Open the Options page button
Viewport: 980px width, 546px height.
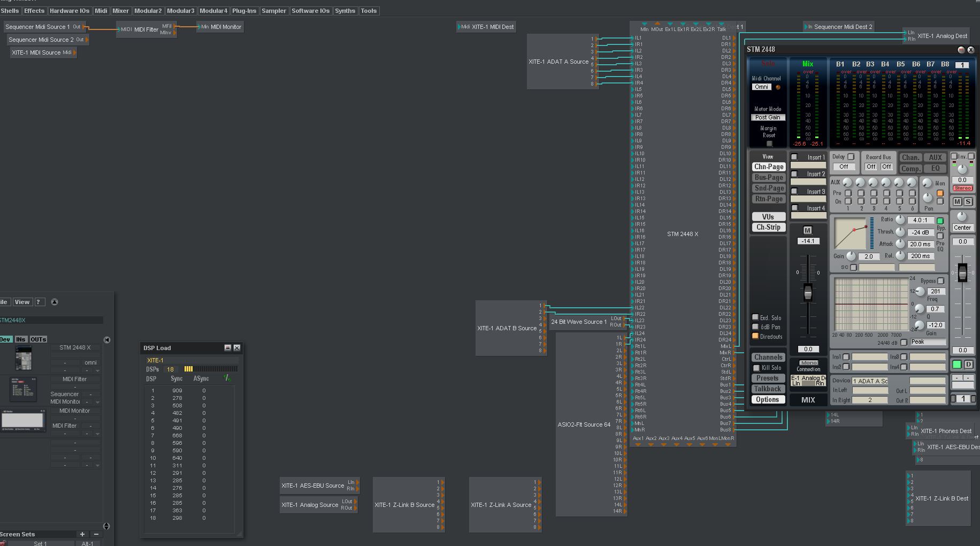pos(768,399)
